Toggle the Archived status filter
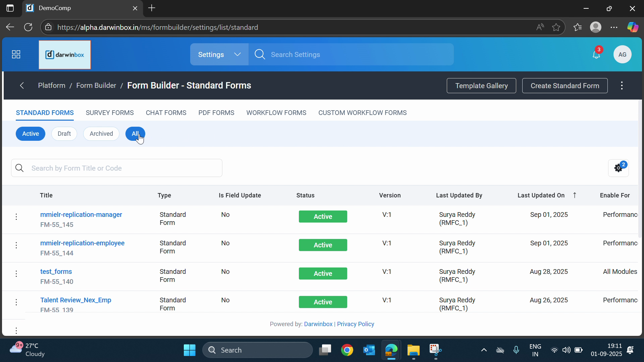 (x=101, y=134)
